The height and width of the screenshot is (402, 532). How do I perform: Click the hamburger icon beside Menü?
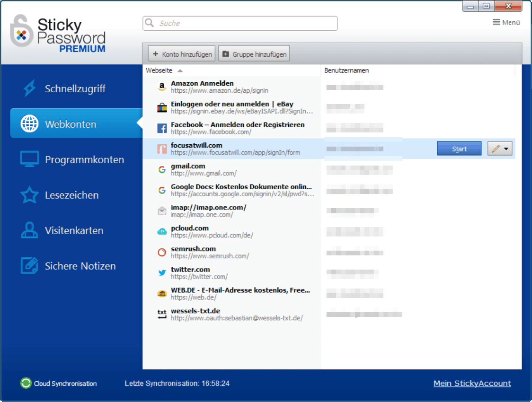coord(496,22)
